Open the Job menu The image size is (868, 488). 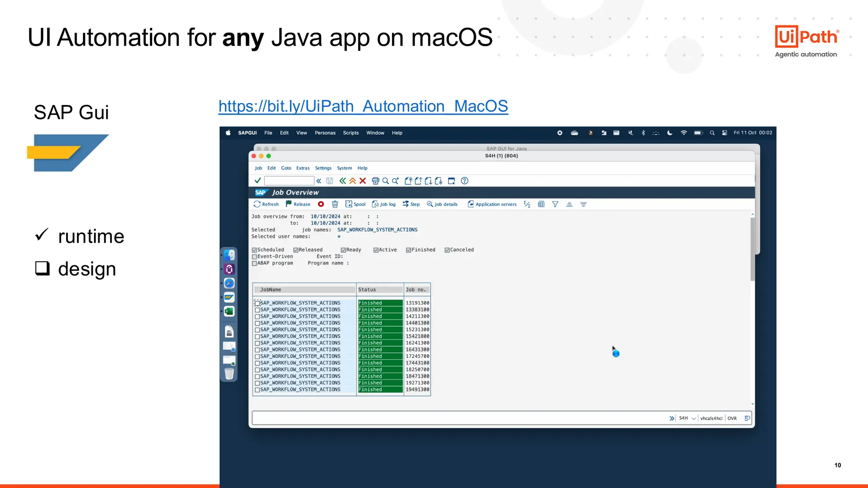click(259, 168)
